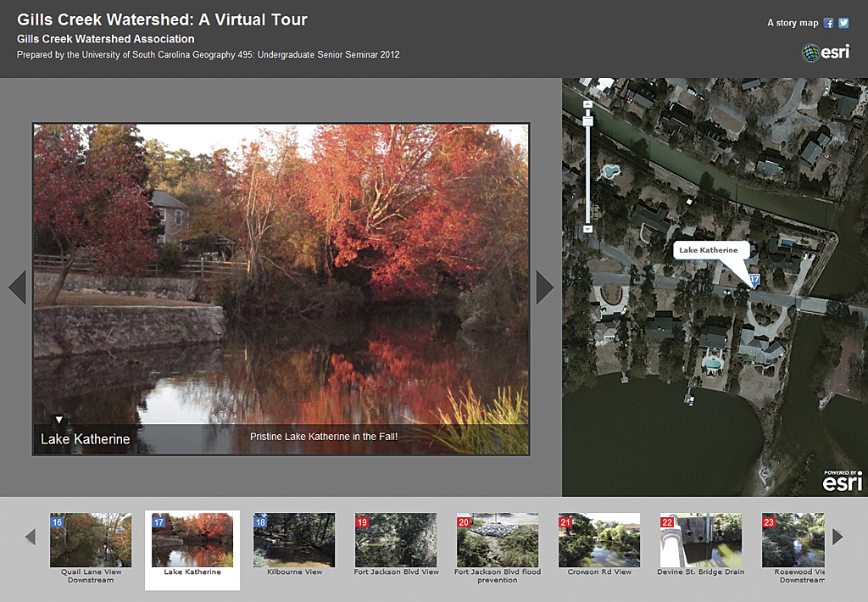Open thumbnail 20 Fort Jackson Blvd flood prevention
Viewport: 868px width, 602px height.
pos(497,540)
